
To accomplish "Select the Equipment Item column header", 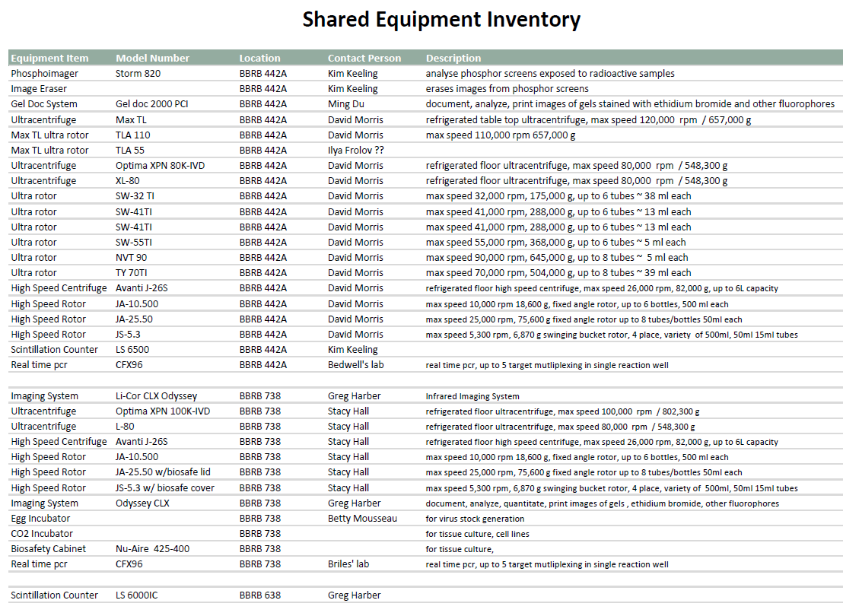I will [x=49, y=59].
